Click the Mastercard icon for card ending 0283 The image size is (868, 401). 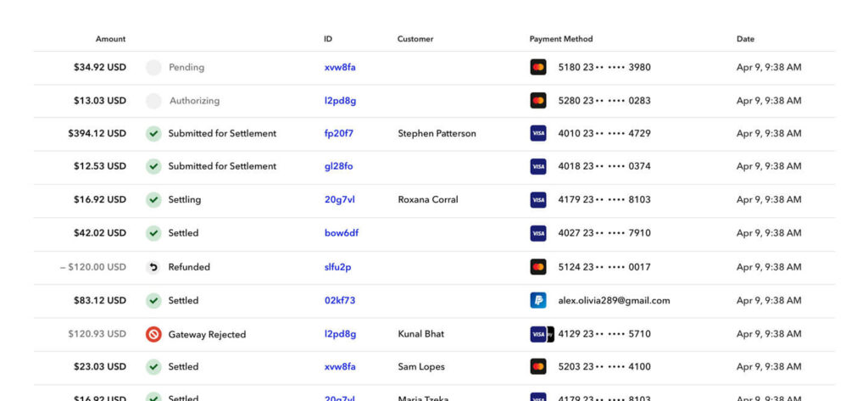pos(538,101)
